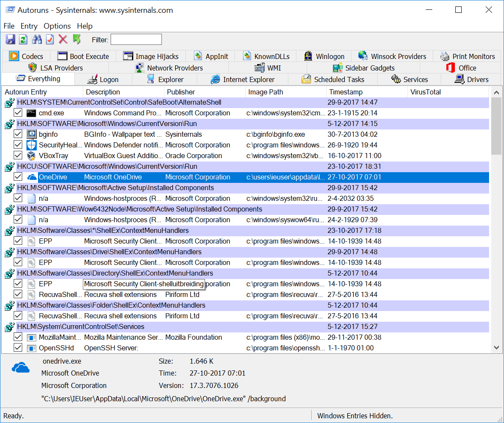Click registry icon beside the Wow6432Node Active Setup key
The height and width of the screenshot is (423, 504).
pyautogui.click(x=10, y=209)
